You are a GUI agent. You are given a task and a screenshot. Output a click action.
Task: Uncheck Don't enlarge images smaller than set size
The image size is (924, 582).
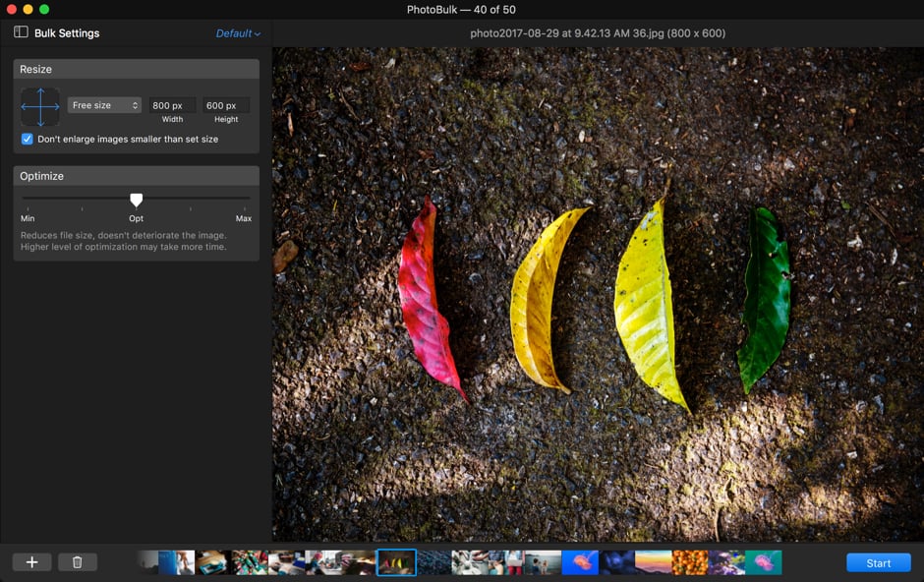pos(28,140)
